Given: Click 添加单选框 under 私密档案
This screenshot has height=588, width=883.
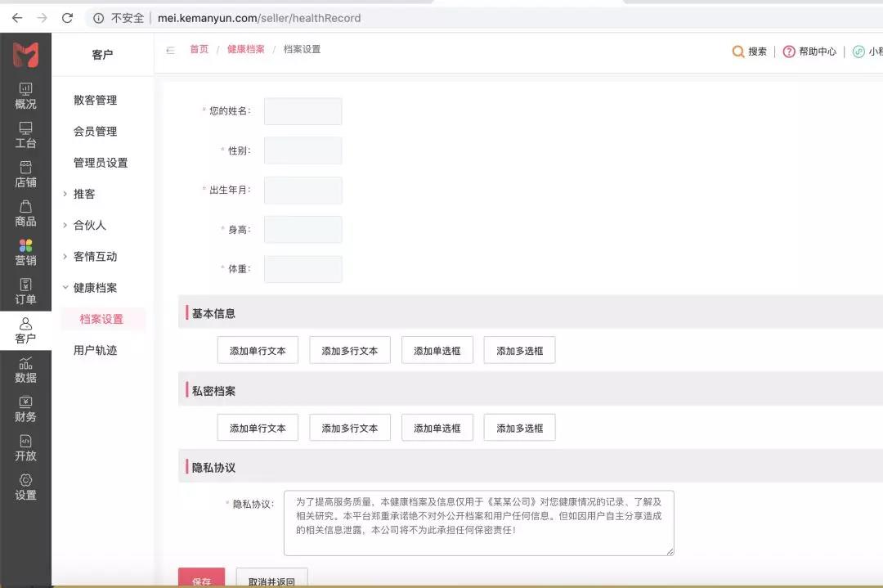Looking at the screenshot, I should [437, 428].
